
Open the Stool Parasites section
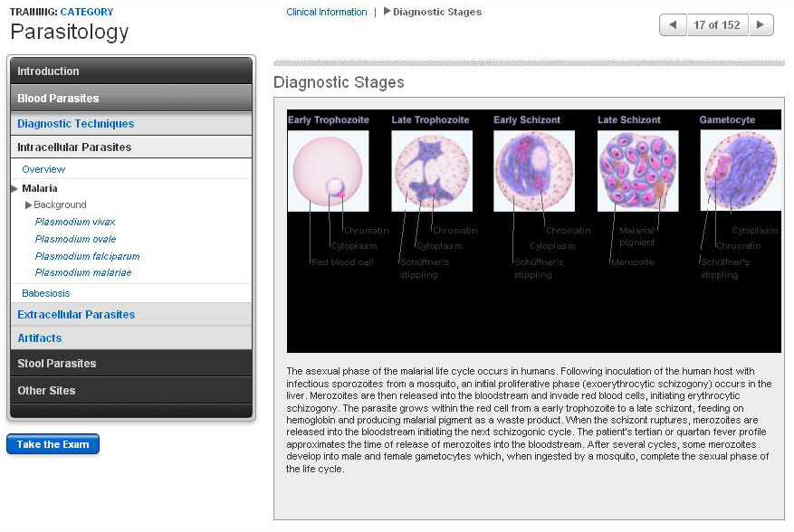pos(56,364)
